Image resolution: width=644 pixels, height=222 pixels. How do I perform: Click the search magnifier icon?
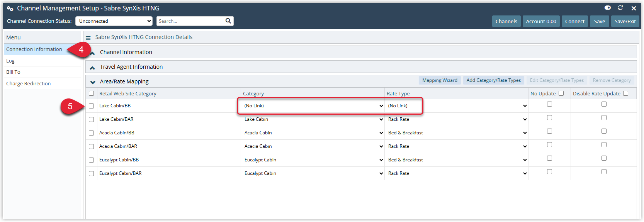point(228,21)
